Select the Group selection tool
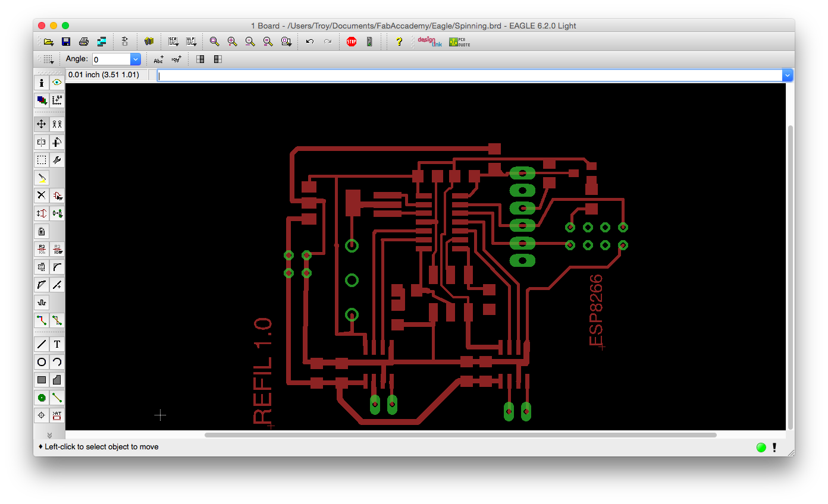The height and width of the screenshot is (504, 828). [x=42, y=160]
